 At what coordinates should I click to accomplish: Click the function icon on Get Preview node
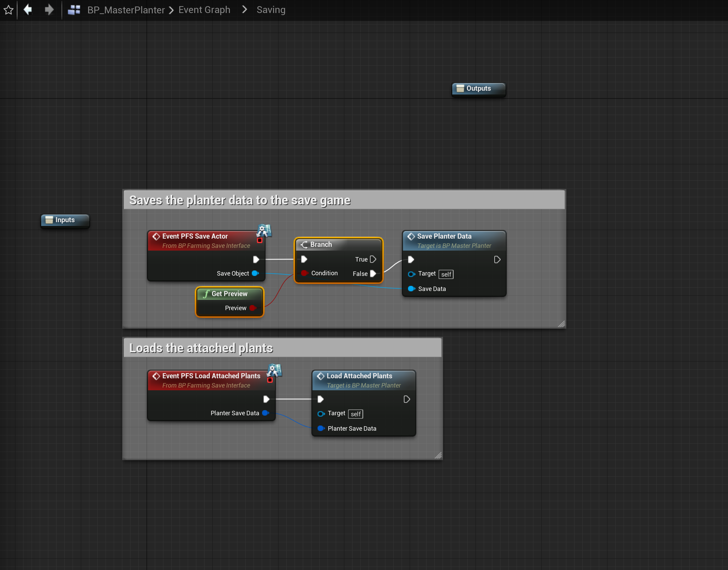[x=206, y=294]
